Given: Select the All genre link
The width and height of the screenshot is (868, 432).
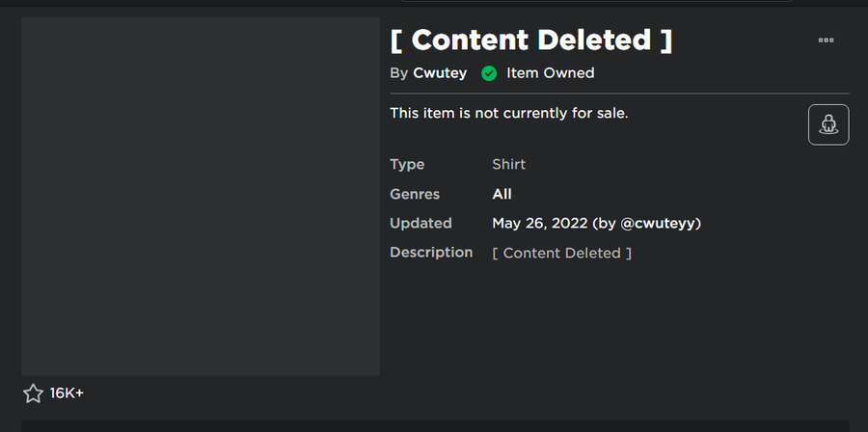Looking at the screenshot, I should click(502, 194).
